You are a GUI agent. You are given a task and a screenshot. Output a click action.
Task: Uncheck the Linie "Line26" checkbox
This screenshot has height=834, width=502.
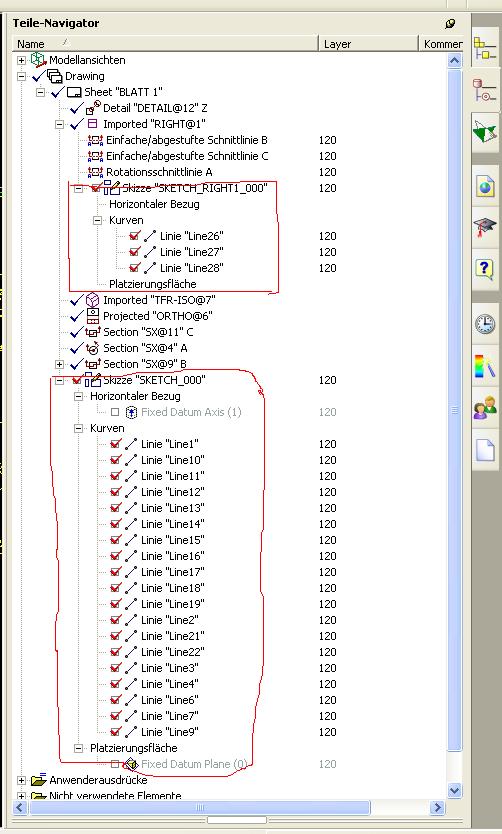tap(135, 236)
